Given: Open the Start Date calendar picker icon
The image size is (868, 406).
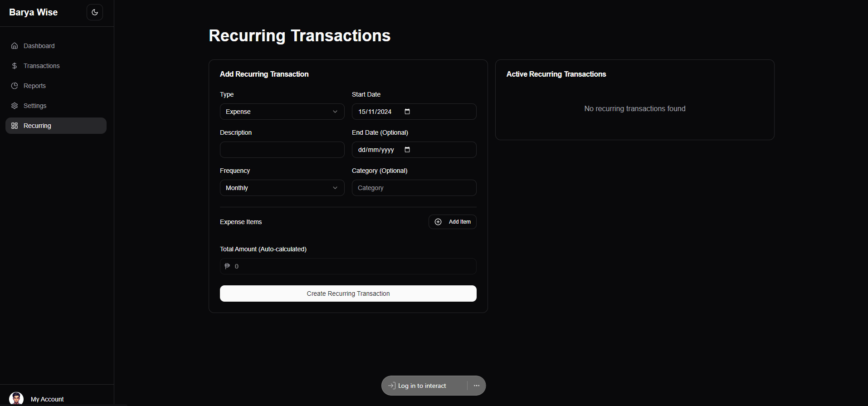Looking at the screenshot, I should pyautogui.click(x=407, y=112).
